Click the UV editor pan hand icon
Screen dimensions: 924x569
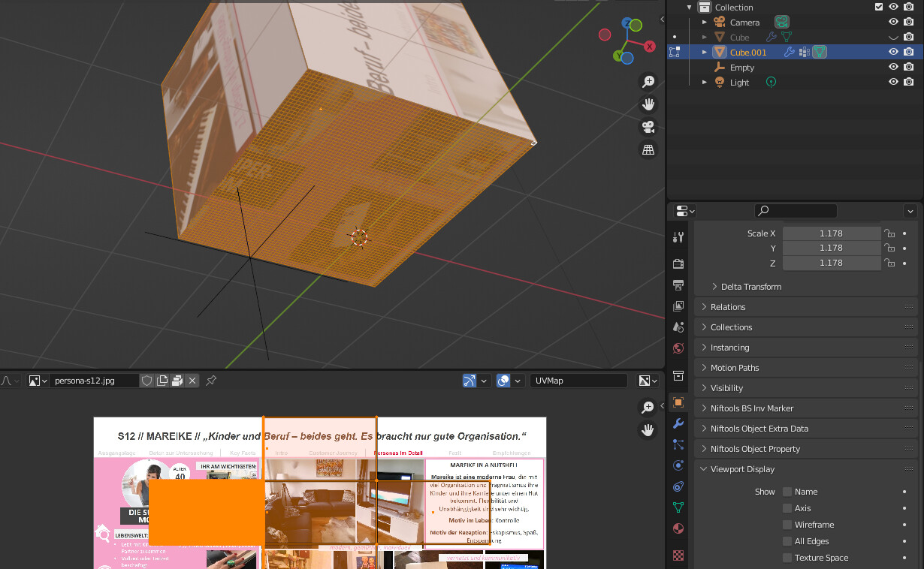[x=648, y=430]
